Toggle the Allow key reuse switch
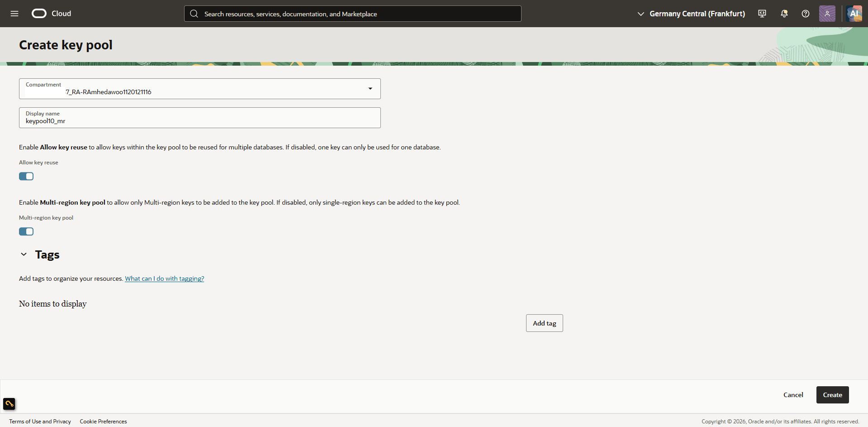The height and width of the screenshot is (427, 868). coord(26,176)
